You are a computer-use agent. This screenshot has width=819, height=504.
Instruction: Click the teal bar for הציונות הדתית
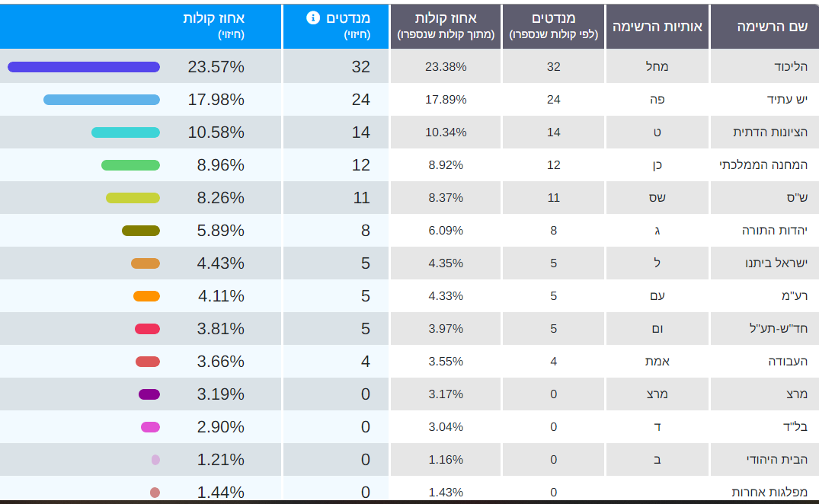point(126,132)
